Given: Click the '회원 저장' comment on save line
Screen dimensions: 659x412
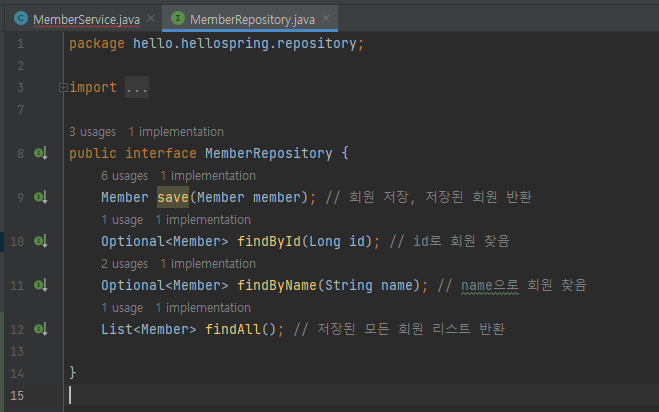Looking at the screenshot, I should (x=378, y=197).
